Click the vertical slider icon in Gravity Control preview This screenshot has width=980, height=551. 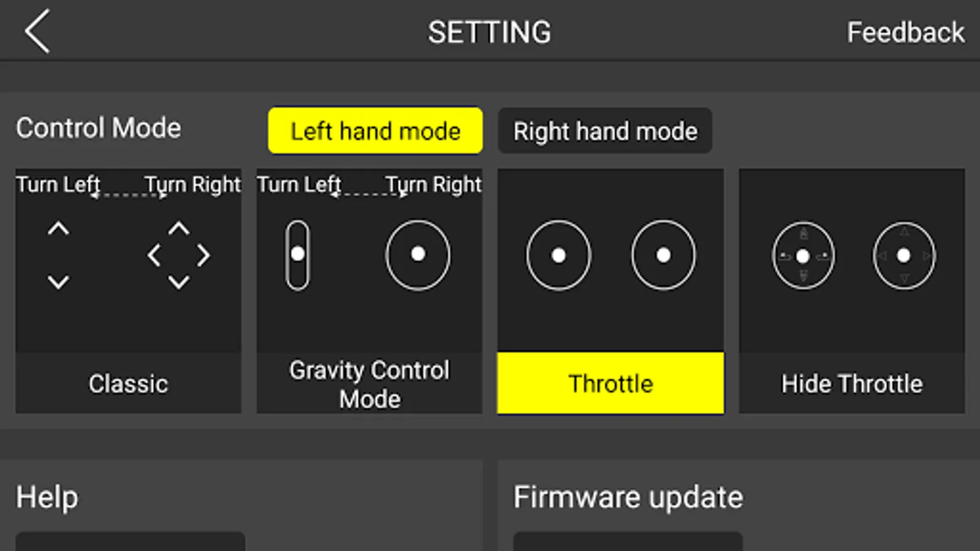click(298, 255)
